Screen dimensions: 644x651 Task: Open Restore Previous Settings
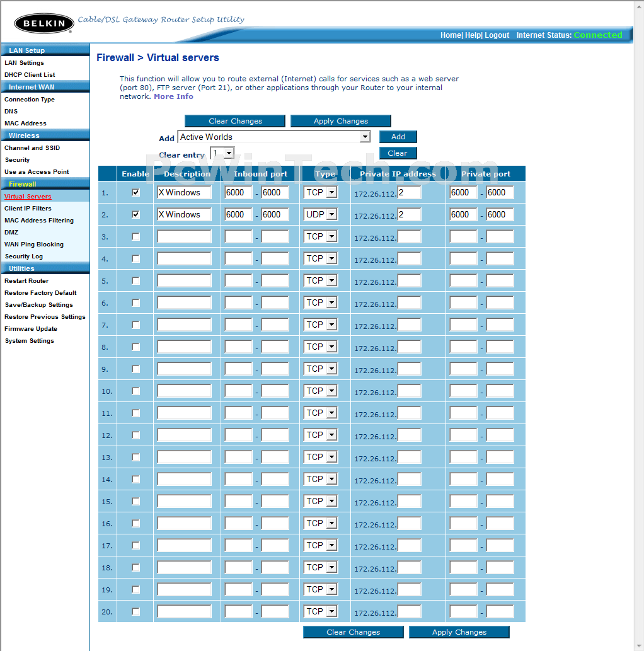click(45, 317)
